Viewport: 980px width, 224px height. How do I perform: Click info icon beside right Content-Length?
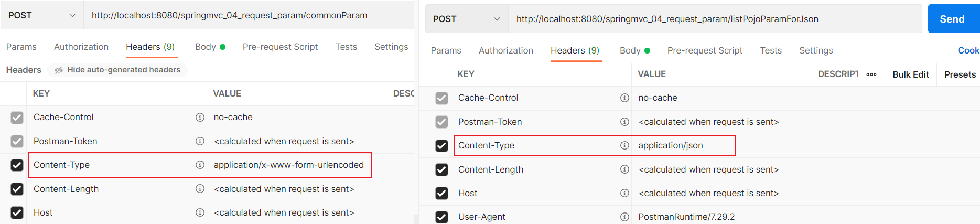pyautogui.click(x=624, y=169)
